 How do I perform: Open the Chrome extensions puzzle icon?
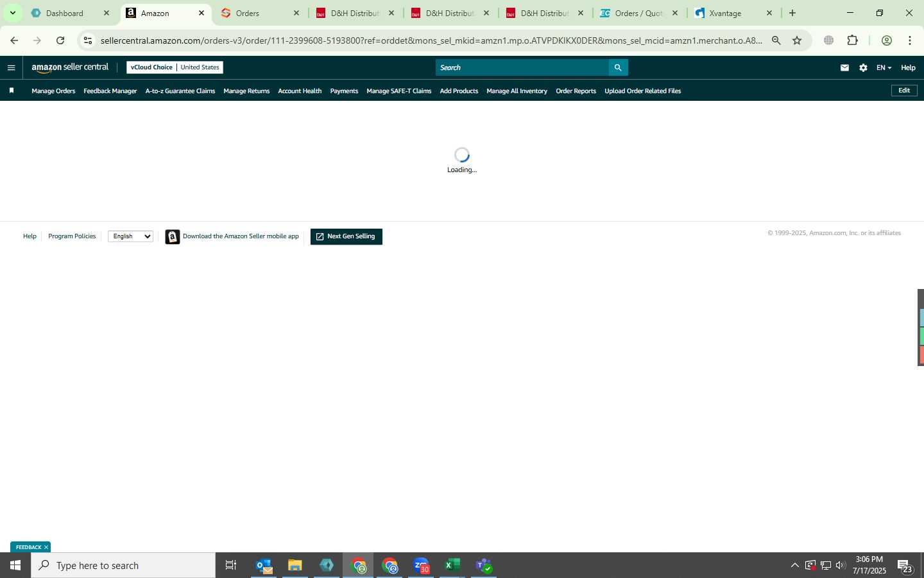click(852, 40)
